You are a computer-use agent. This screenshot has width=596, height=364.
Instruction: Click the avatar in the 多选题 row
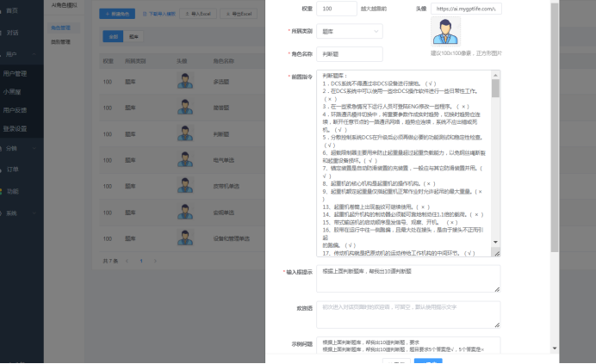click(185, 81)
